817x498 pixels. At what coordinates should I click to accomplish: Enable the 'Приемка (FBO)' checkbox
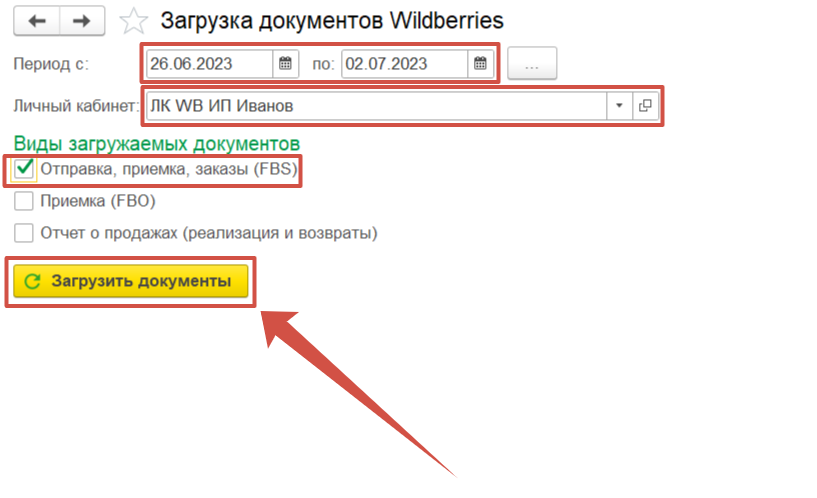click(25, 202)
